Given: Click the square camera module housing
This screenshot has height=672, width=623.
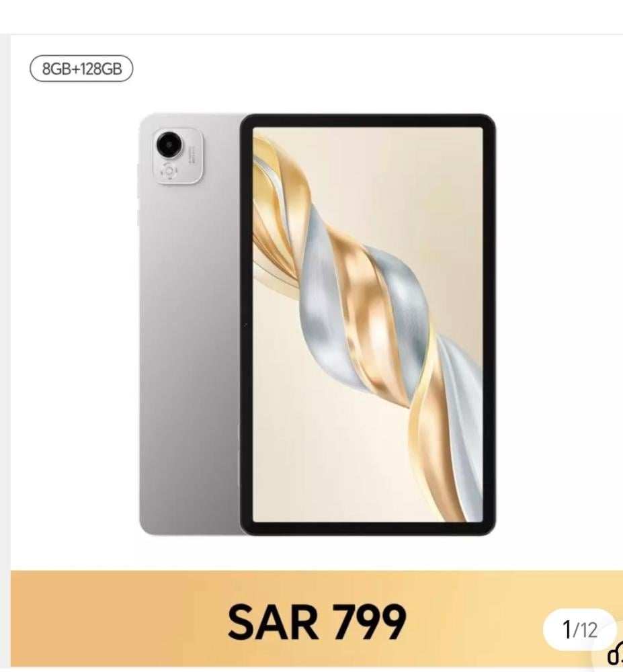Looking at the screenshot, I should (178, 156).
